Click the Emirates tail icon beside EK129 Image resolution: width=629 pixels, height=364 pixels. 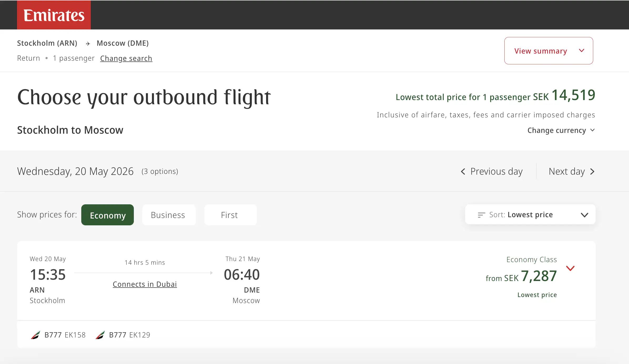tap(100, 335)
